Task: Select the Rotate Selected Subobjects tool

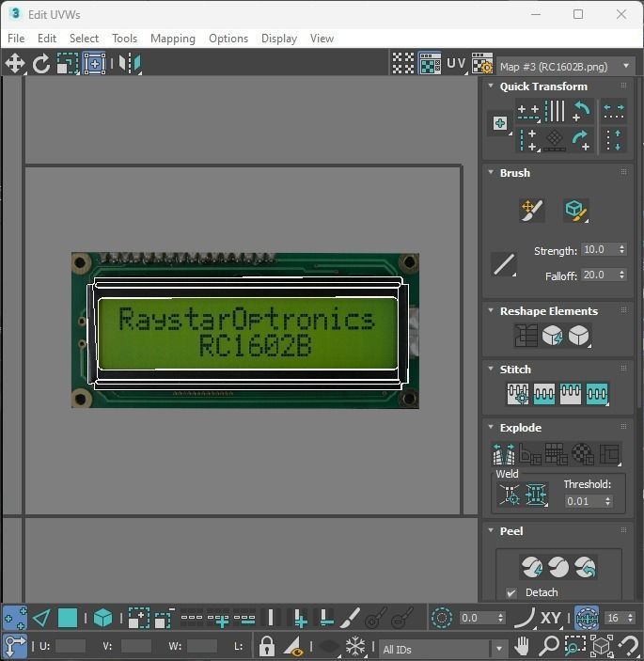Action: tap(40, 64)
